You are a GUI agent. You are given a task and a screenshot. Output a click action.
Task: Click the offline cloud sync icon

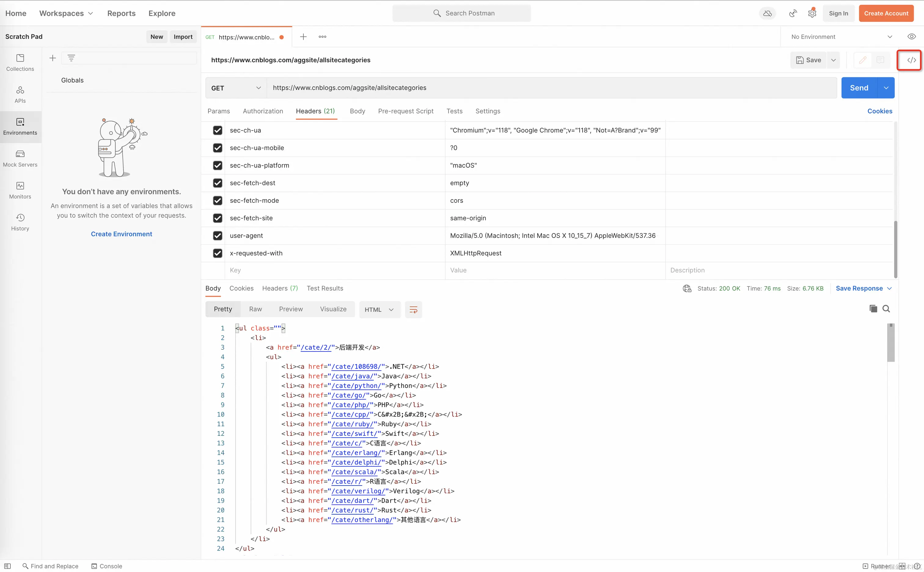pyautogui.click(x=767, y=13)
